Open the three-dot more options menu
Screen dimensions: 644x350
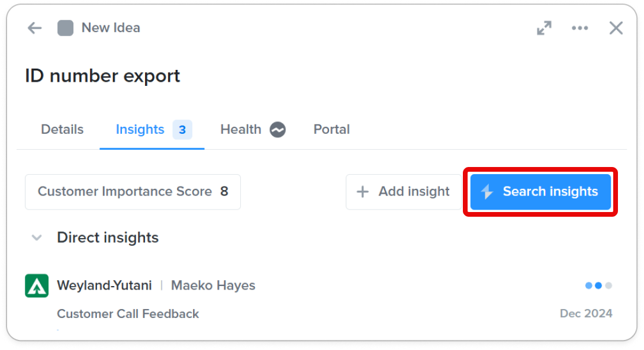579,28
